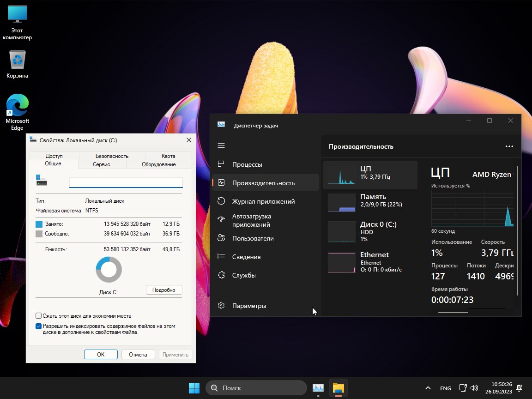The height and width of the screenshot is (399, 532).
Task: Click the disk name input field
Action: (x=126, y=182)
